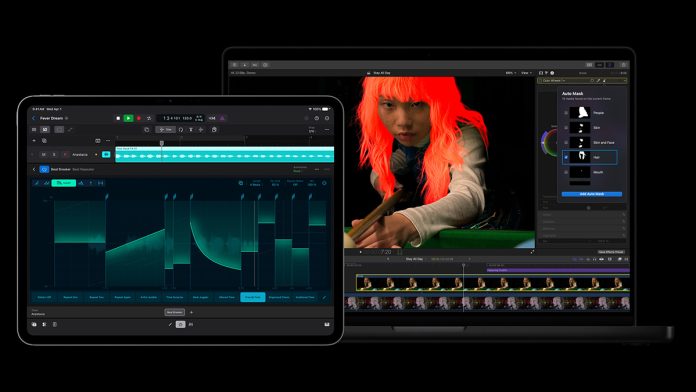Mute the Anastasia track

pyautogui.click(x=44, y=154)
